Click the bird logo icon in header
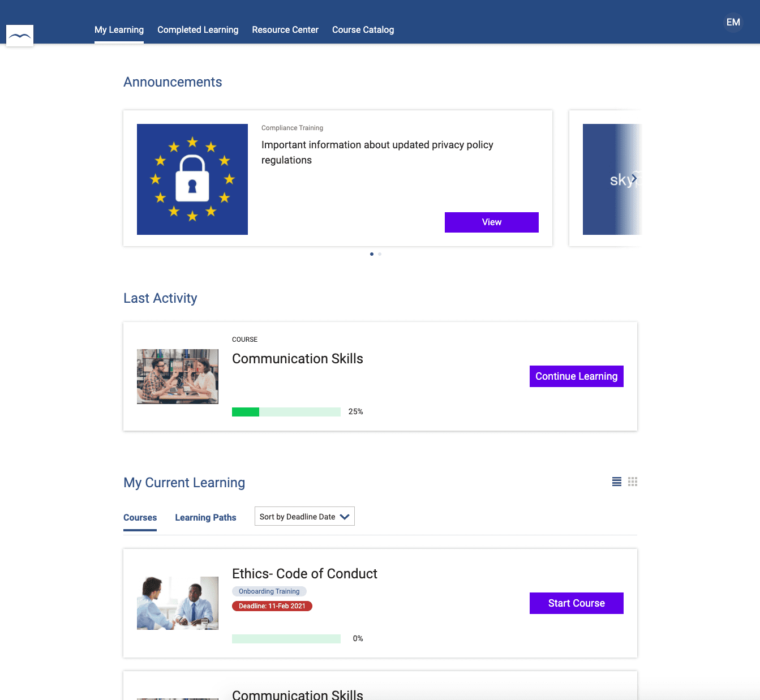Viewport: 760px width, 700px height. click(x=20, y=36)
